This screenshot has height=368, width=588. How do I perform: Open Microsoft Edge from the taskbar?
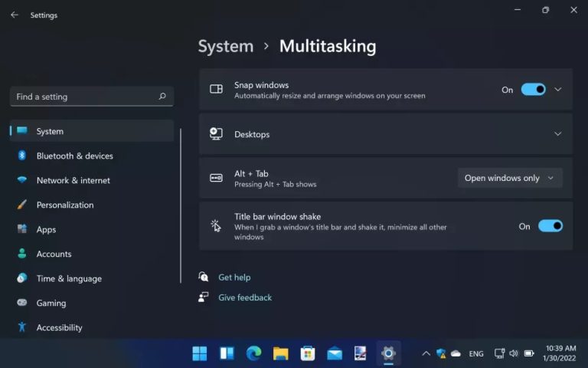(x=253, y=353)
